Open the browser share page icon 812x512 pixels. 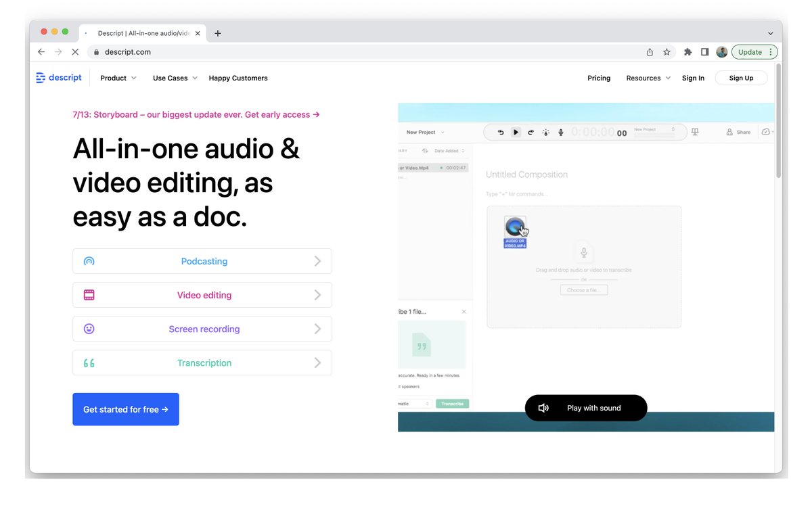[x=650, y=52]
